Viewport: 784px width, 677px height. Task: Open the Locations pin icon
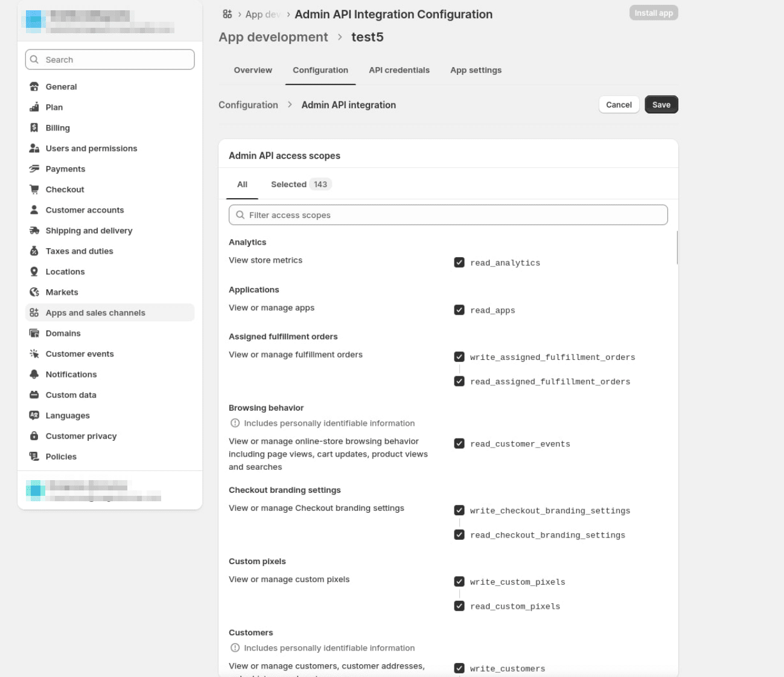pyautogui.click(x=34, y=271)
